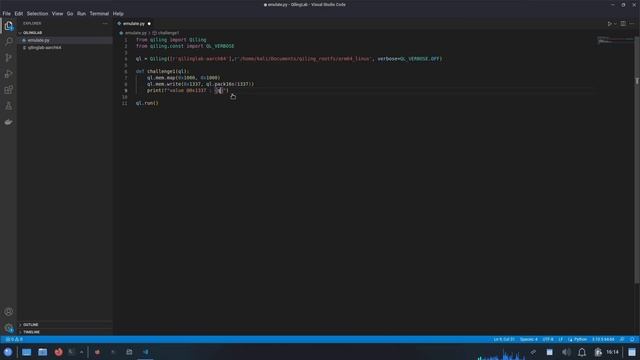Open the File menu
This screenshot has width=640, height=360.
click(x=7, y=13)
